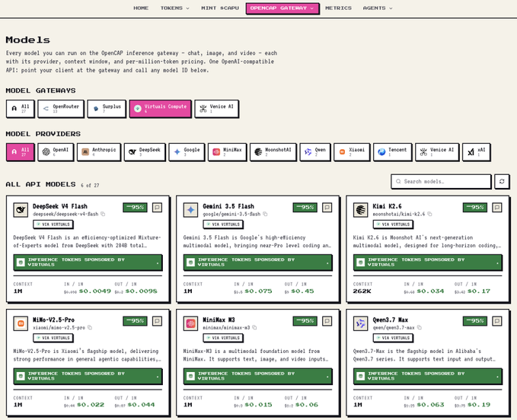Select the All model providers filter
This screenshot has width=517, height=420.
20,152
